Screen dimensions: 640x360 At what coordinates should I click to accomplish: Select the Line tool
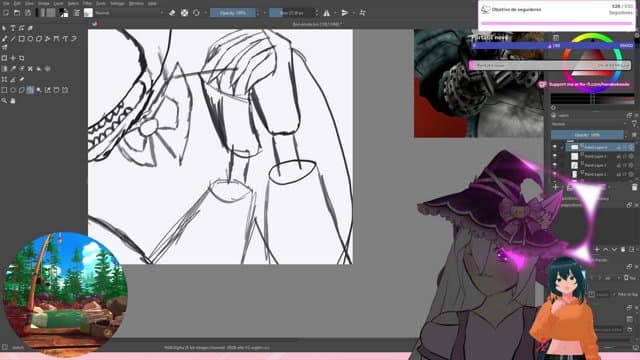tap(13, 39)
